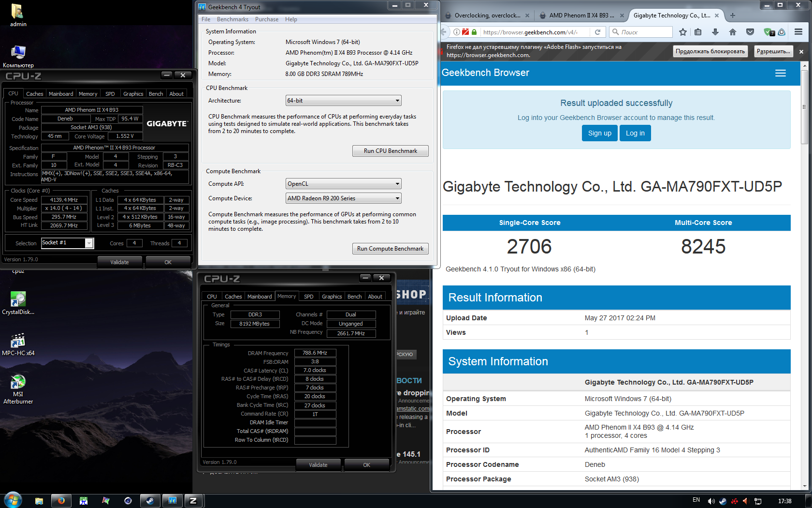This screenshot has height=508, width=812.
Task: Click Run CPU Benchmark button
Action: [x=390, y=151]
